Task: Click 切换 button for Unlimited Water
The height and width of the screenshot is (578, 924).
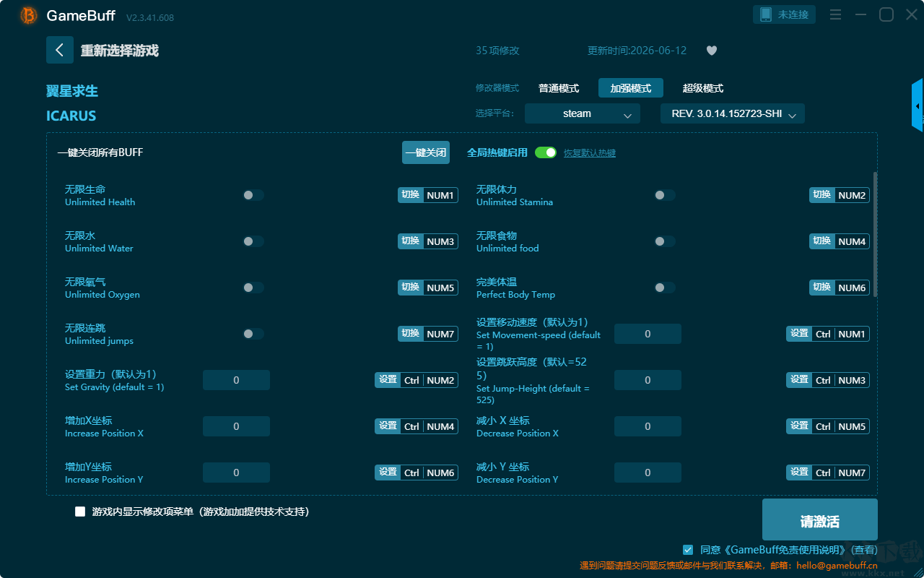Action: 410,241
